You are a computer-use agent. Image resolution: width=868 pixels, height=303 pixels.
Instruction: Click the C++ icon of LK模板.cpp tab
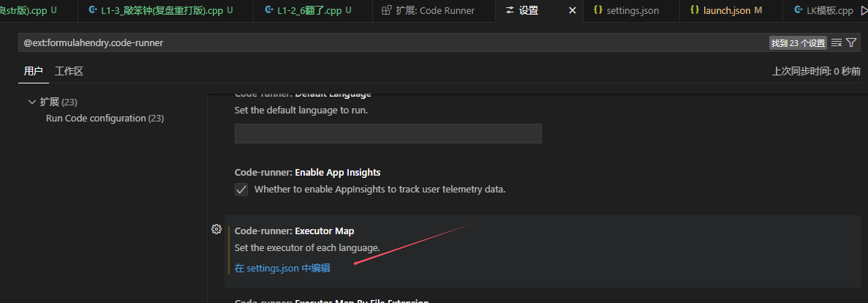tap(798, 10)
